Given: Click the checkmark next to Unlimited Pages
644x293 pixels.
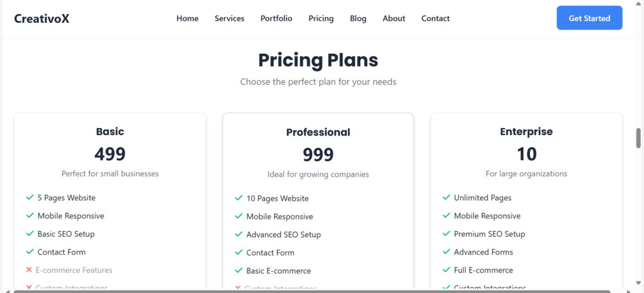Looking at the screenshot, I should (x=446, y=198).
